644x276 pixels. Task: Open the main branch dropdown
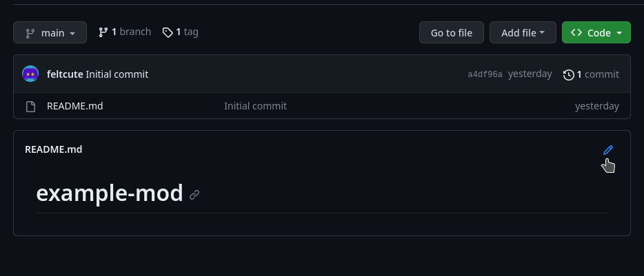click(50, 33)
